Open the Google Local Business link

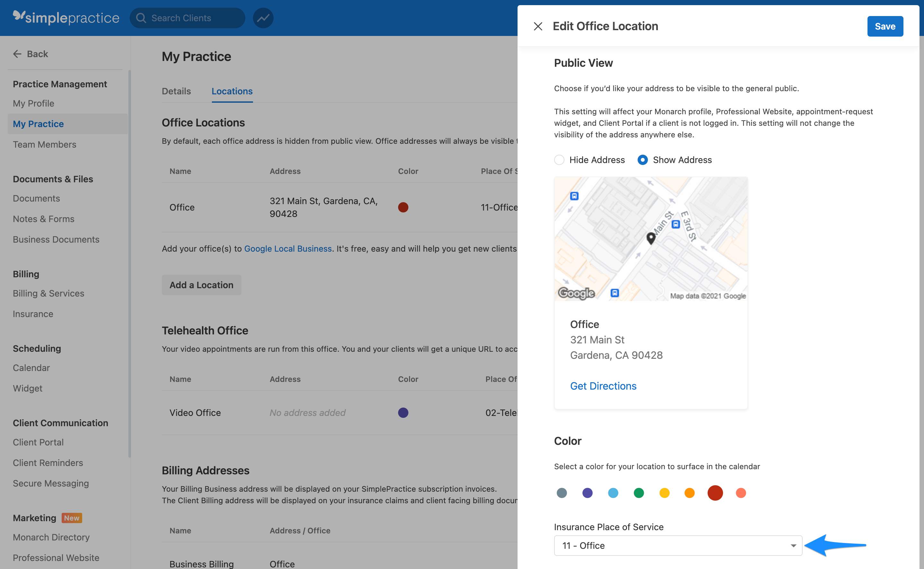point(288,248)
